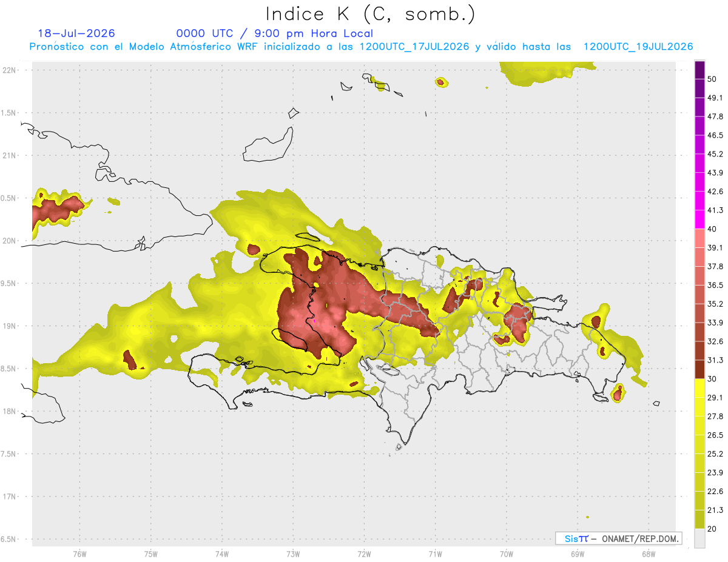
Task: Click the '42.6' legend value
Action: pos(715,192)
